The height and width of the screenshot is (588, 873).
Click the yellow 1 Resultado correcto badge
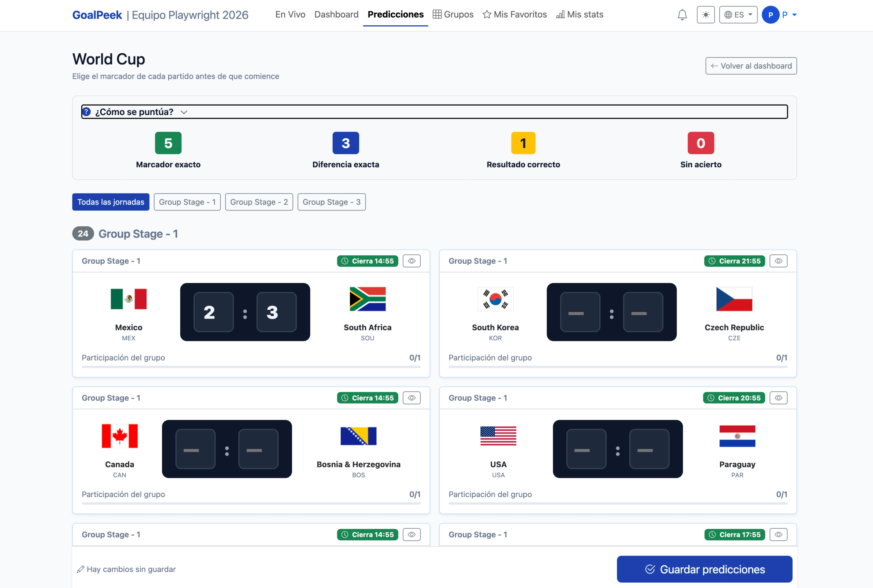point(523,143)
